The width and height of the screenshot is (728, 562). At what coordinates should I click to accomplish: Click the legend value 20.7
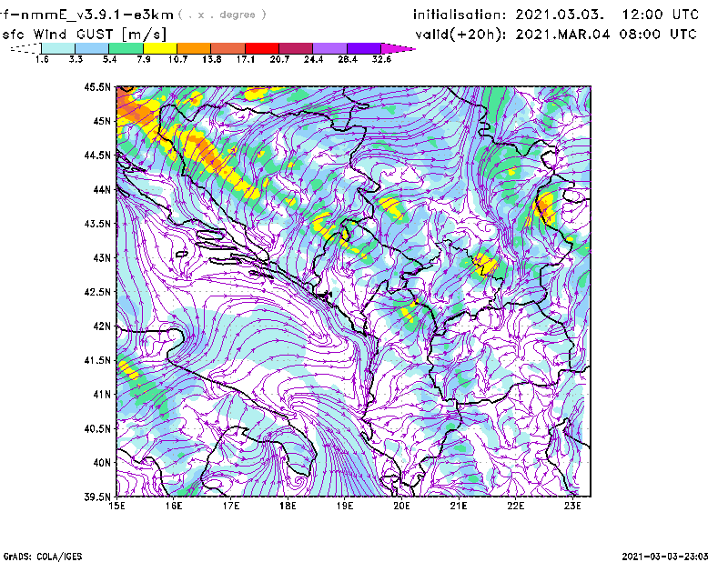point(279,59)
